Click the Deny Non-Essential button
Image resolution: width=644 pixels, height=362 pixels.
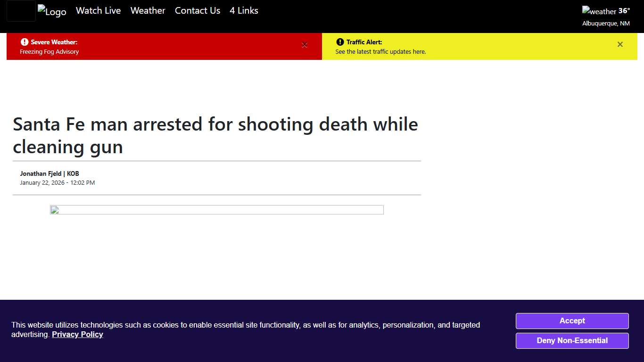[x=572, y=340]
